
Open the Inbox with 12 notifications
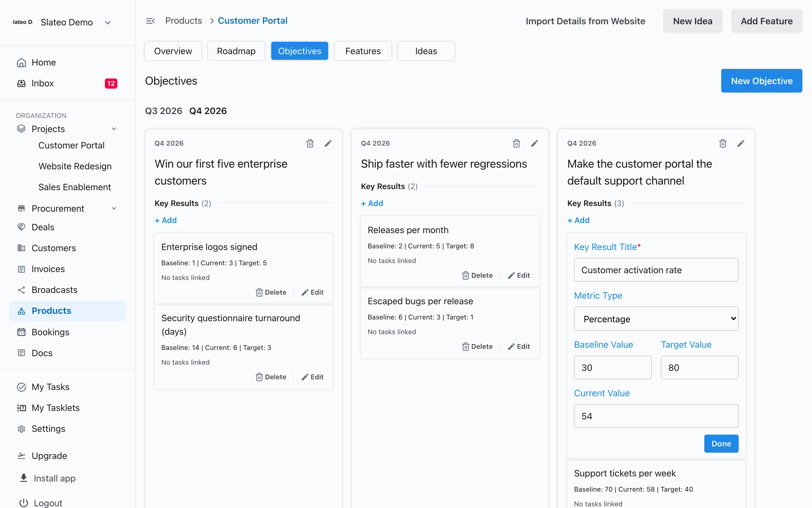(67, 83)
